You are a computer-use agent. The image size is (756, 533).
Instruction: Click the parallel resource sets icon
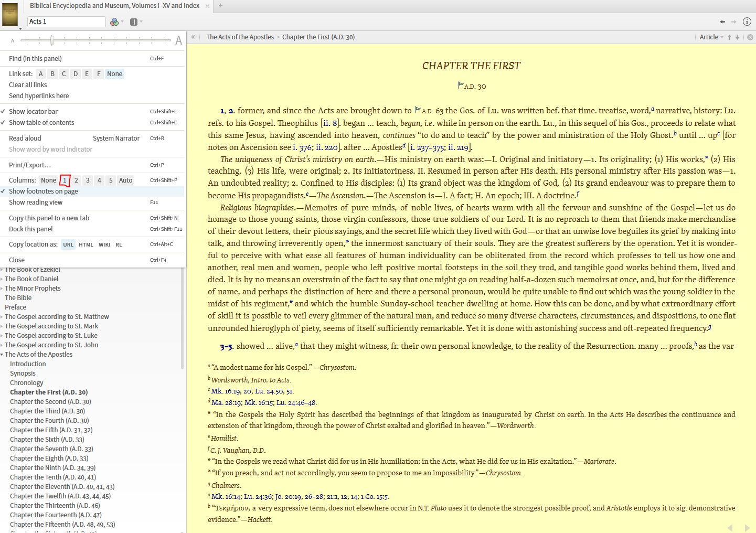click(x=134, y=22)
